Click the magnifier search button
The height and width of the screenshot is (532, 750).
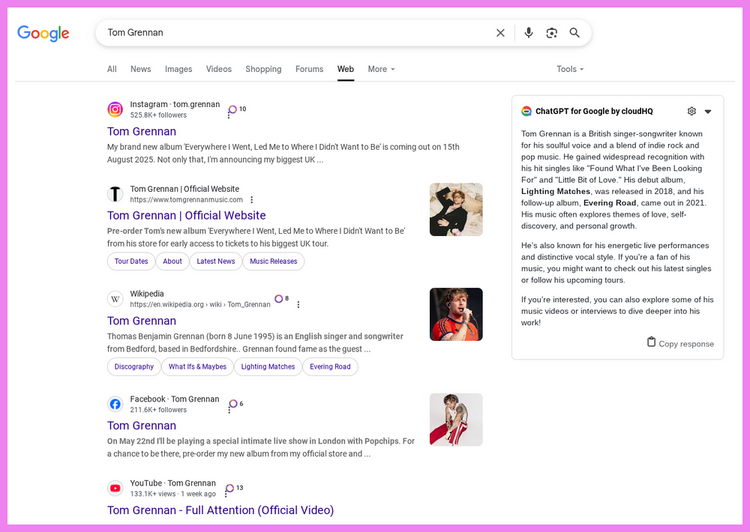(x=574, y=33)
